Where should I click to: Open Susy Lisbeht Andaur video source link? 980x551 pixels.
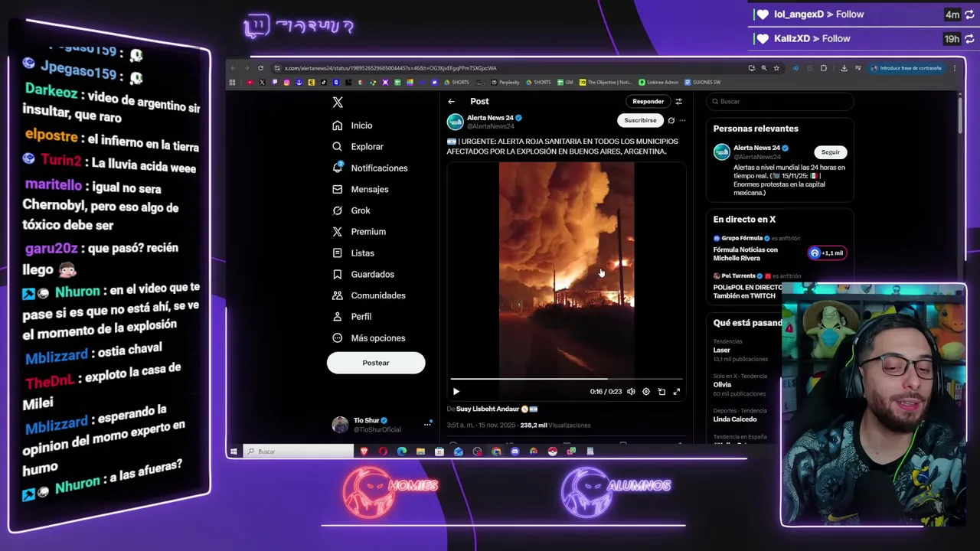(x=496, y=409)
